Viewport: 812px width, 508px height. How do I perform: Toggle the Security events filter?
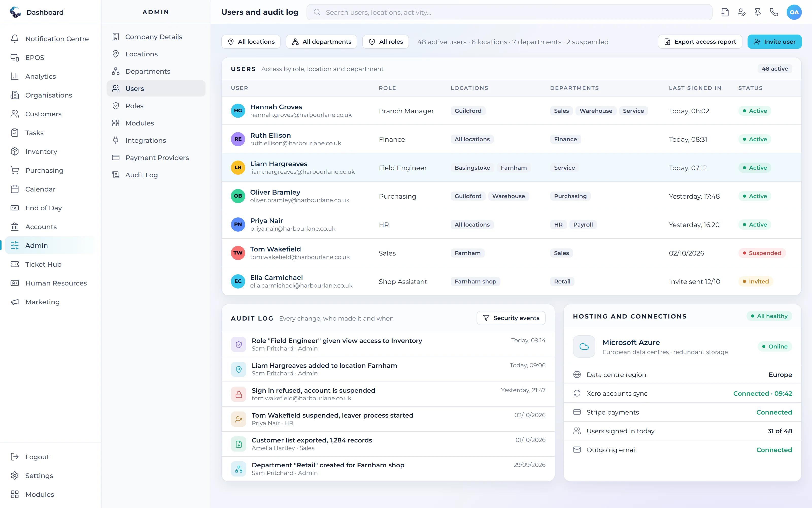[x=511, y=318]
